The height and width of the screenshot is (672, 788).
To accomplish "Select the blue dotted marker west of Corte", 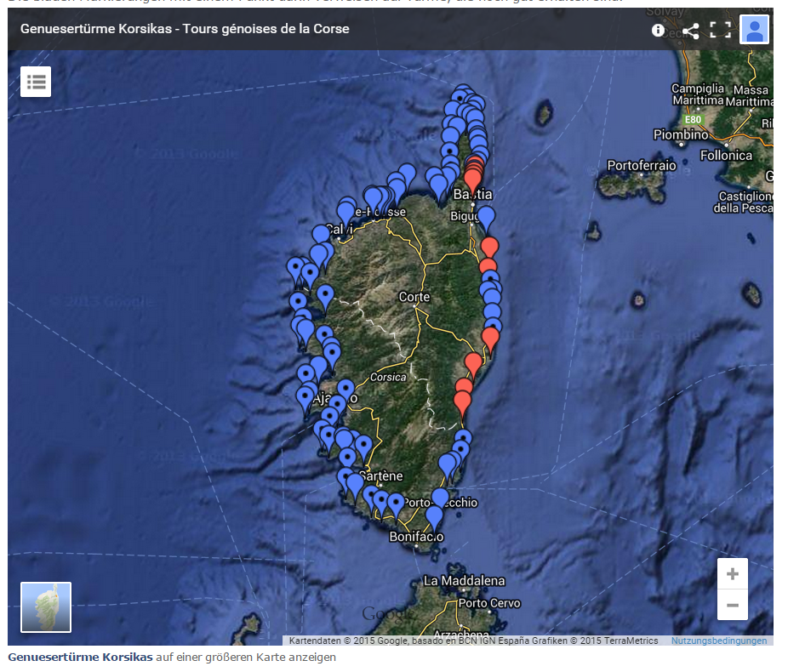I will (x=325, y=296).
